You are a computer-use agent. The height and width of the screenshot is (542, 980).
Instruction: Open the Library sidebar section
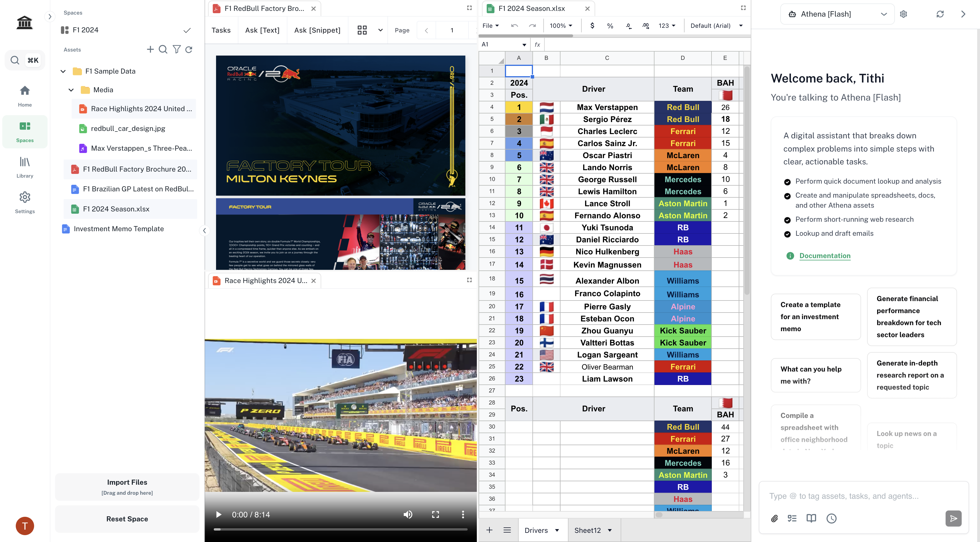(x=25, y=167)
